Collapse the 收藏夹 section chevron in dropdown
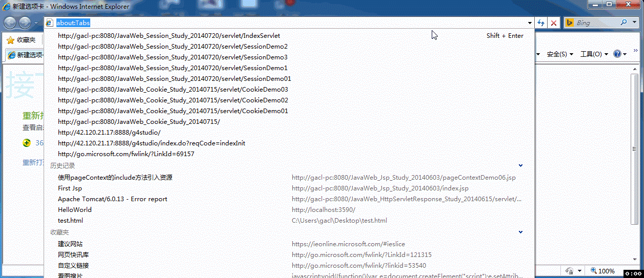This screenshot has height=278, width=644. [x=521, y=232]
